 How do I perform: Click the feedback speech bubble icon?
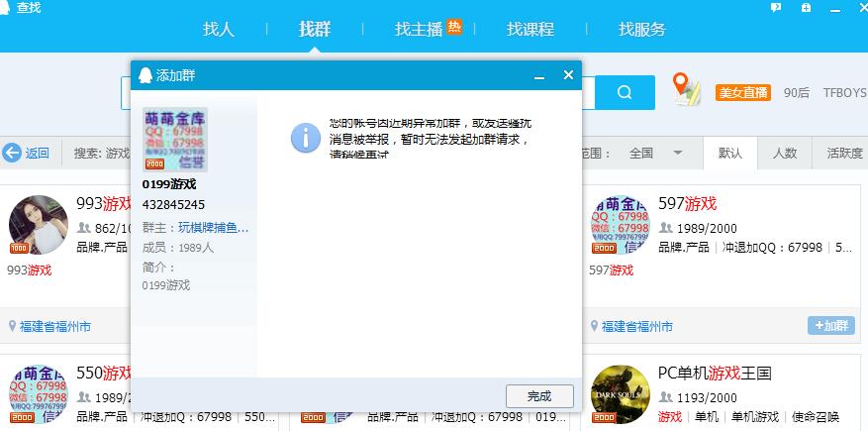pyautogui.click(x=777, y=8)
